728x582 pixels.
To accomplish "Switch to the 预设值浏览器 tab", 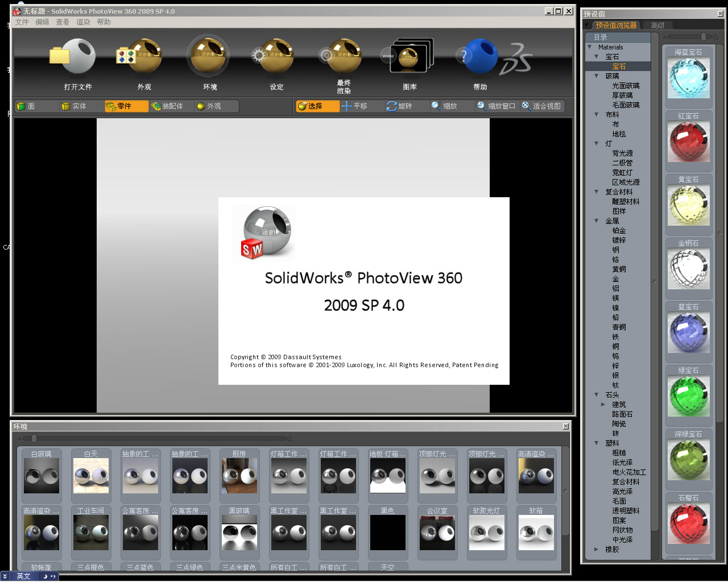I will (x=616, y=26).
